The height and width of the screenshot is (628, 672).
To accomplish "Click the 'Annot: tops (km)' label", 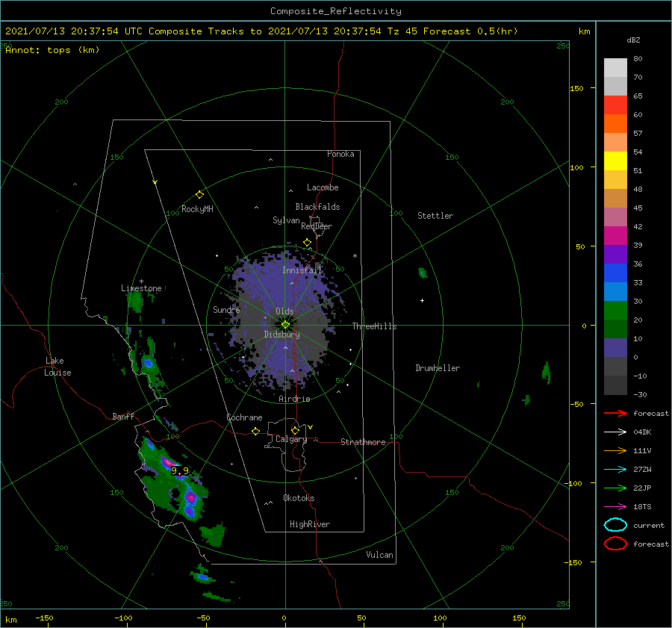I will coord(52,50).
